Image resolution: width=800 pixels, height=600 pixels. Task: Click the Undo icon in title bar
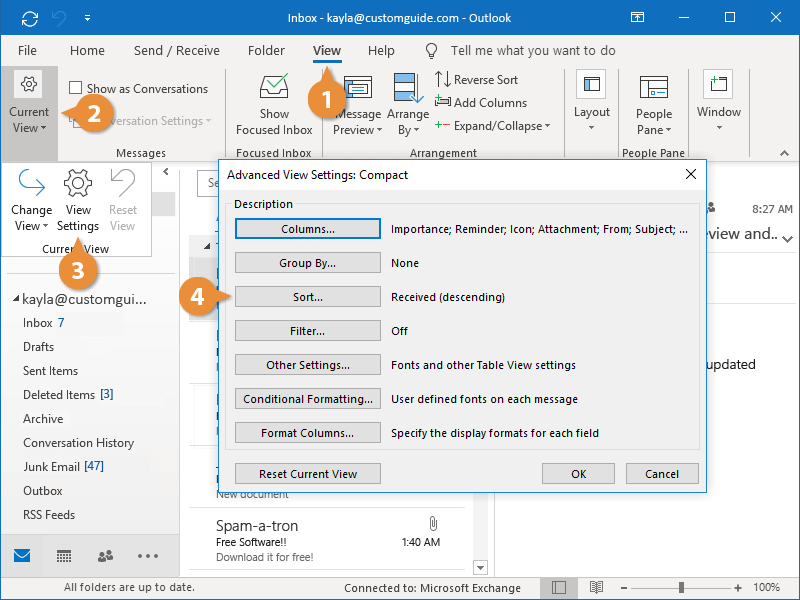pyautogui.click(x=59, y=18)
